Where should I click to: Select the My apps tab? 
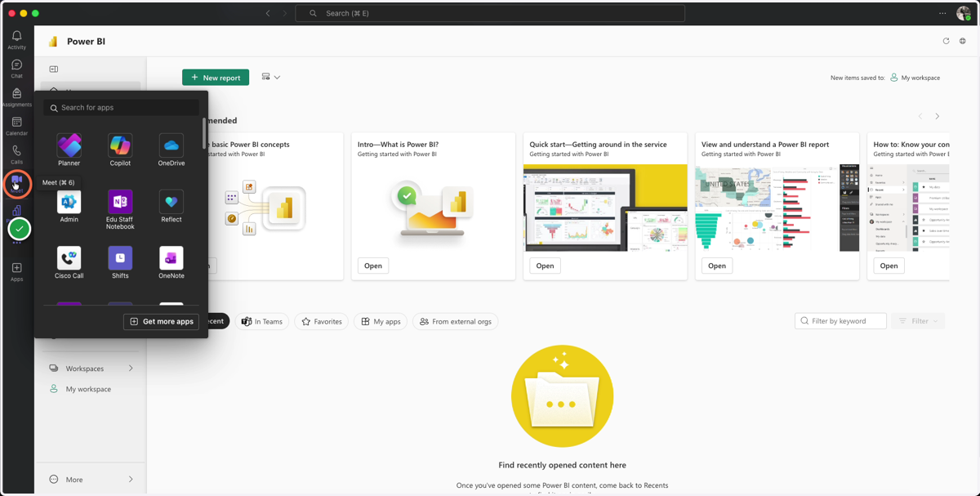click(381, 322)
